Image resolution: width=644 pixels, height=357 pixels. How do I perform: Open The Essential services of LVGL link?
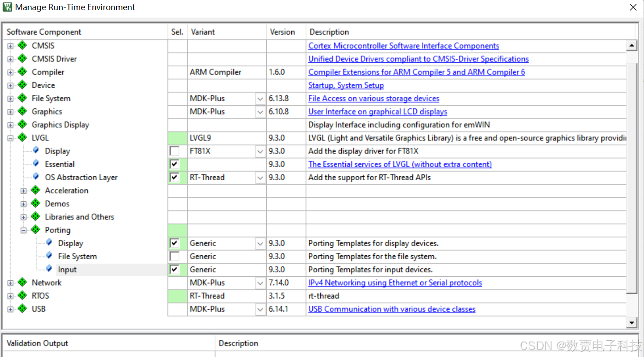(x=400, y=164)
